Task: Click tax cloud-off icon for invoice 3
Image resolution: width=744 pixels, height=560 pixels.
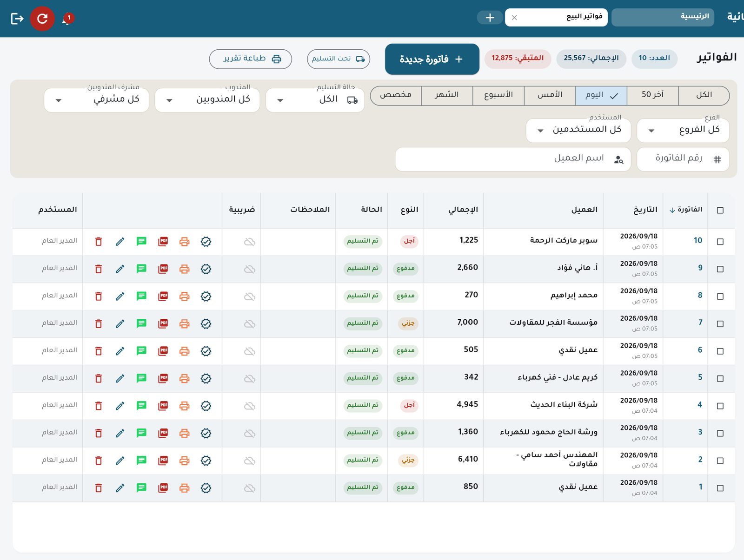Action: [250, 434]
